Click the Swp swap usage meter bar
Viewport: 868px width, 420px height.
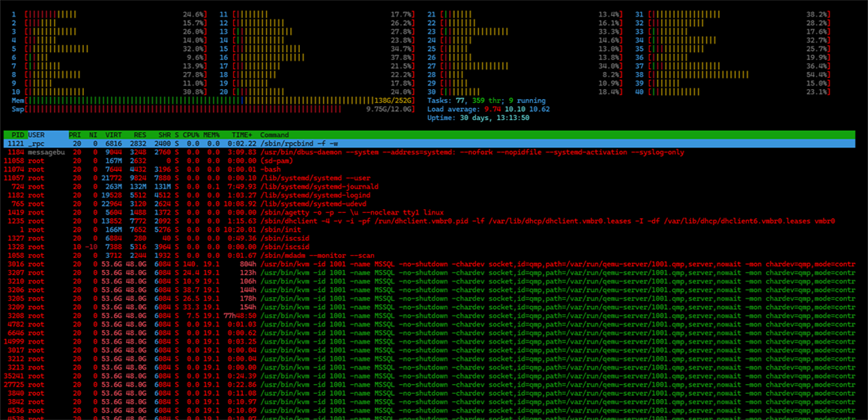[x=213, y=109]
